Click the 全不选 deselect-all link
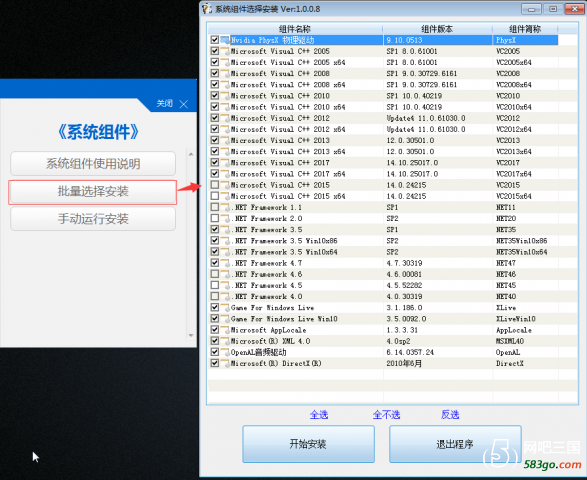 point(386,414)
